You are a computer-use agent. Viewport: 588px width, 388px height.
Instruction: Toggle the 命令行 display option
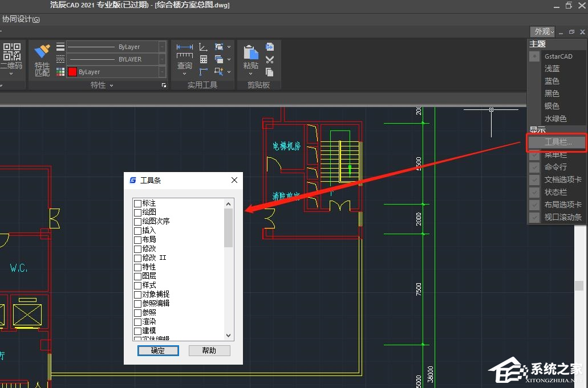click(557, 167)
